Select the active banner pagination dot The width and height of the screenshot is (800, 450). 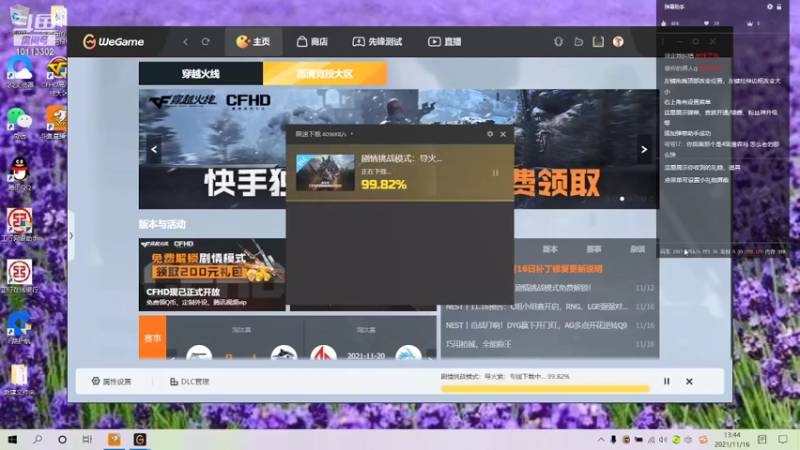[x=622, y=199]
